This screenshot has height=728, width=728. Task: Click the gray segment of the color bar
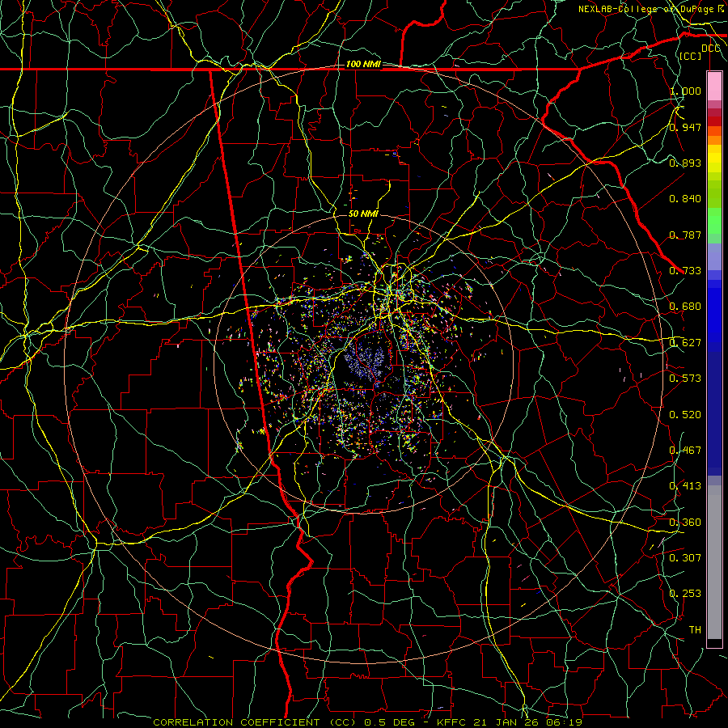(714, 562)
